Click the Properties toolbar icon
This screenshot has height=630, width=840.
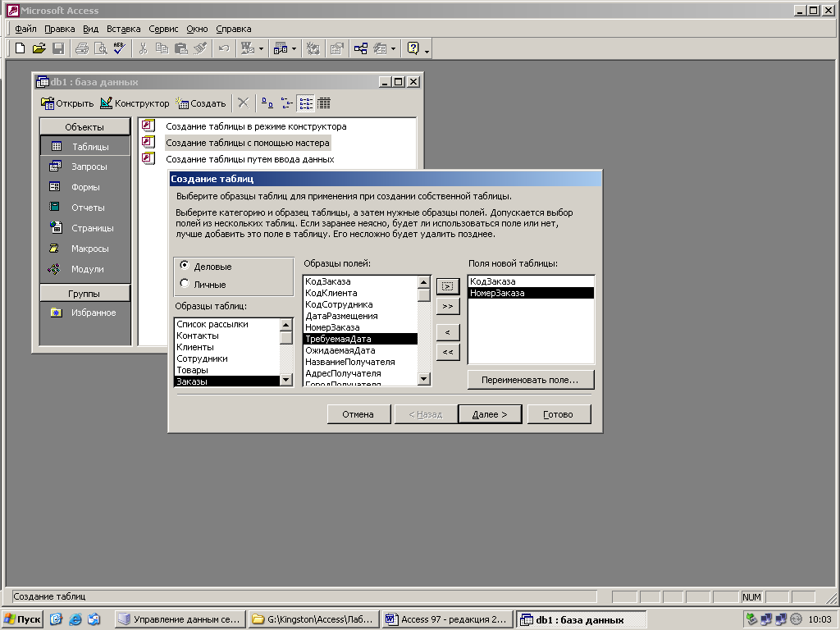(x=336, y=48)
